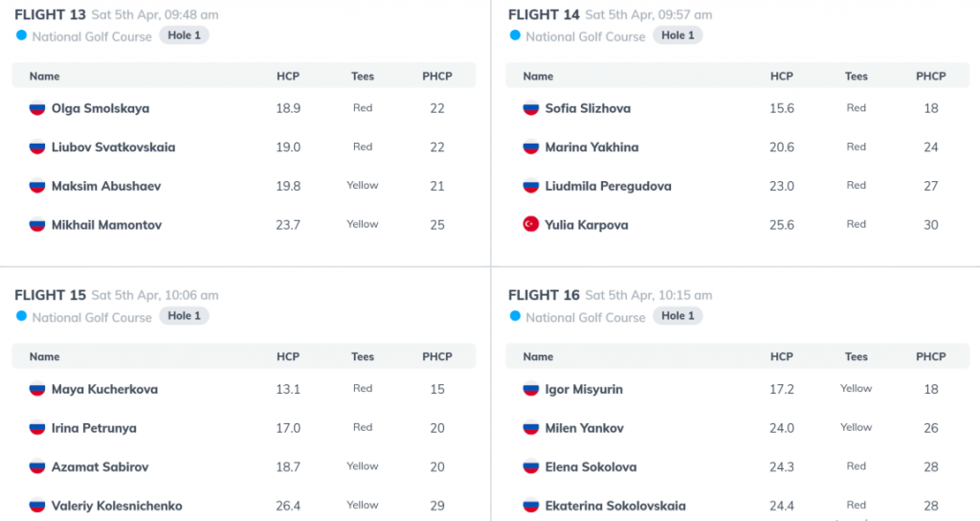Viewport: 980px width, 521px height.
Task: Click the blue dot next to Flight 13 course
Action: (21, 35)
